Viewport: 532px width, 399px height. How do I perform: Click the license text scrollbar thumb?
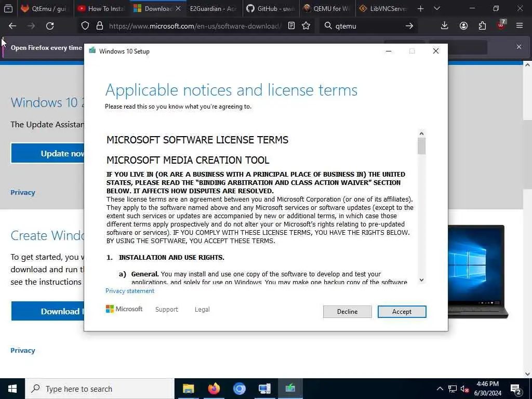[x=421, y=146]
